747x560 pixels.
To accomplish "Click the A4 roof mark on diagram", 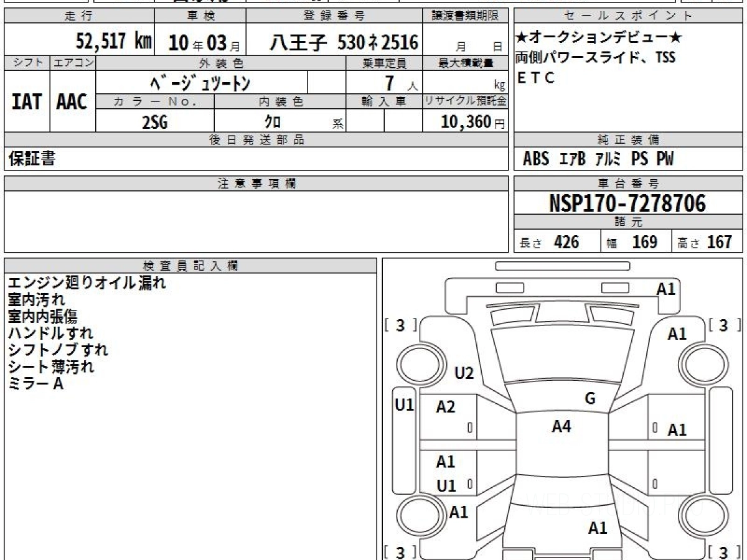I will (x=561, y=426).
